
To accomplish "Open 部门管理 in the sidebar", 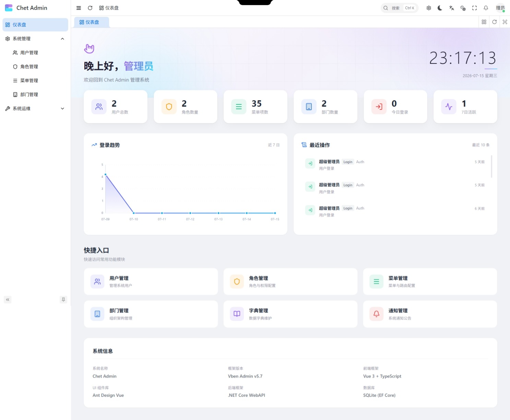I will pyautogui.click(x=35, y=94).
